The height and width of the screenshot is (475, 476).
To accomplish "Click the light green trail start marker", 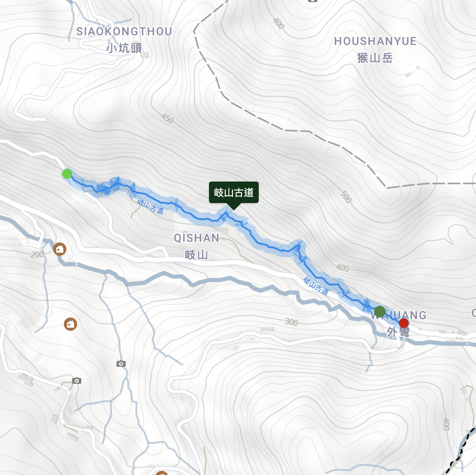I will coord(67,174).
